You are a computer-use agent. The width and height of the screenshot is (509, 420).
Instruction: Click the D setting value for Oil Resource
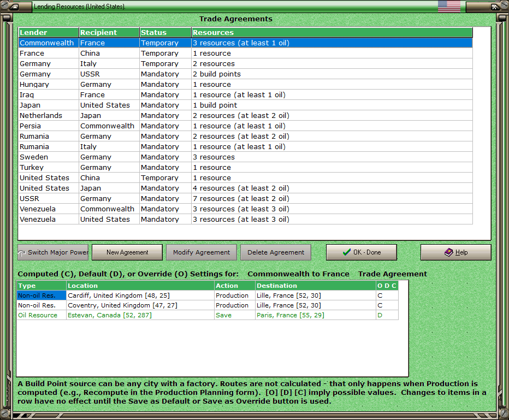387,315
